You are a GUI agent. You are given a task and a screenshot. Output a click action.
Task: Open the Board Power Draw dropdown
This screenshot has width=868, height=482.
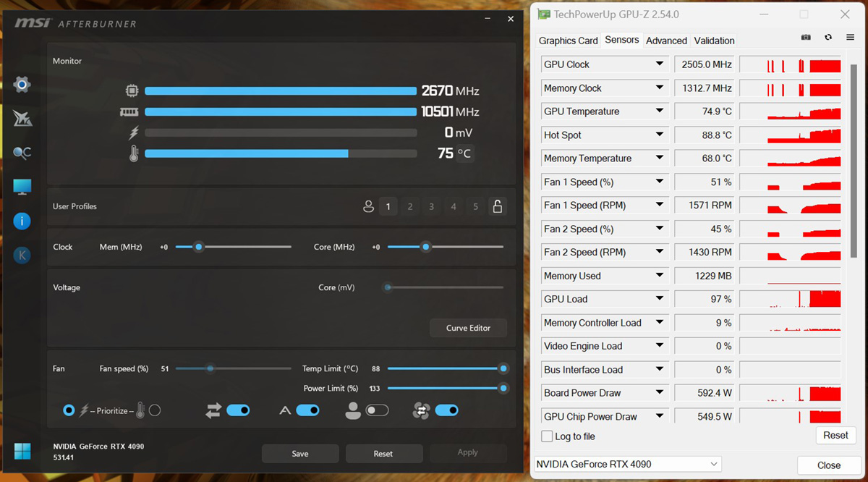[660, 393]
